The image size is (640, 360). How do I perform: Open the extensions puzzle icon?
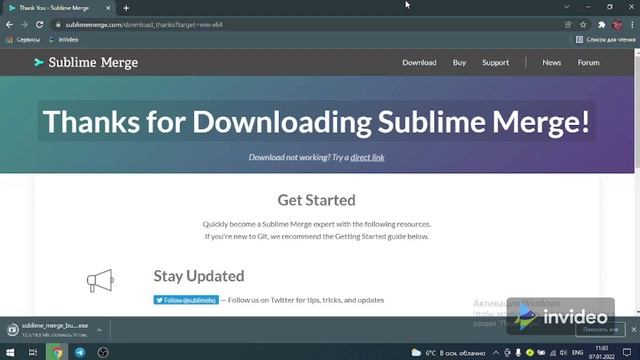pyautogui.click(x=601, y=25)
